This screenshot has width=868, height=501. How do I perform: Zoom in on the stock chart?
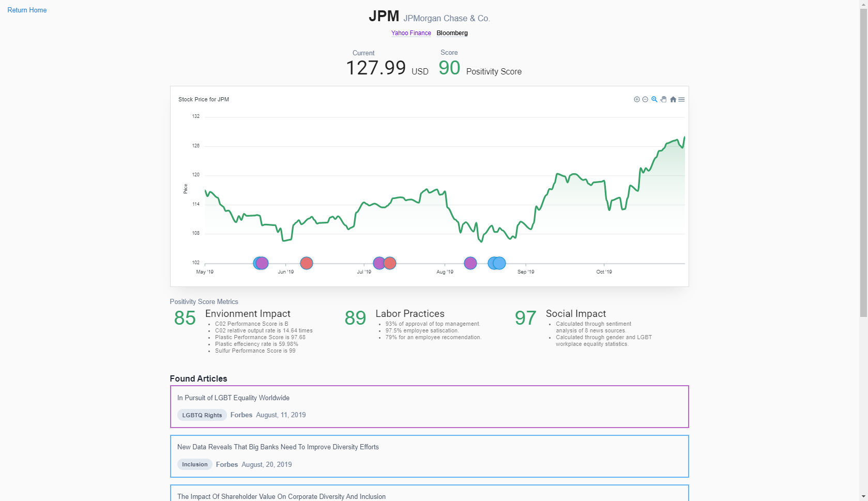[637, 99]
